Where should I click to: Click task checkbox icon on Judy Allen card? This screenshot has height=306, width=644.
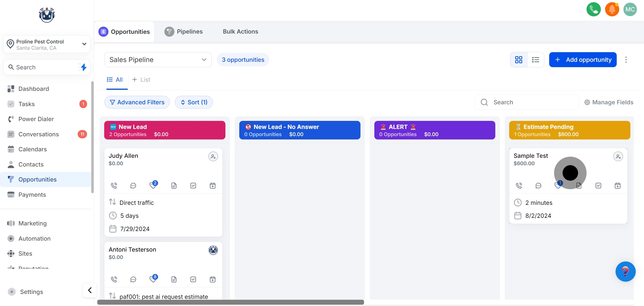193,185
